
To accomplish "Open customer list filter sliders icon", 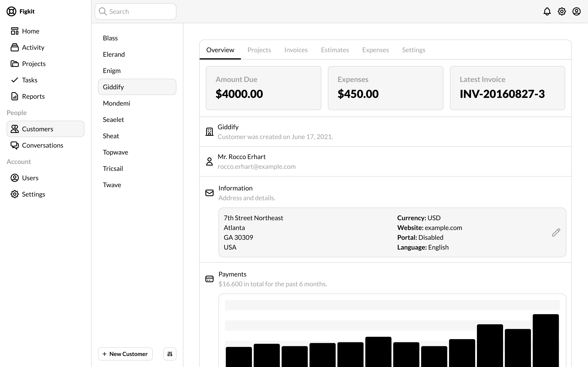I will 170,354.
